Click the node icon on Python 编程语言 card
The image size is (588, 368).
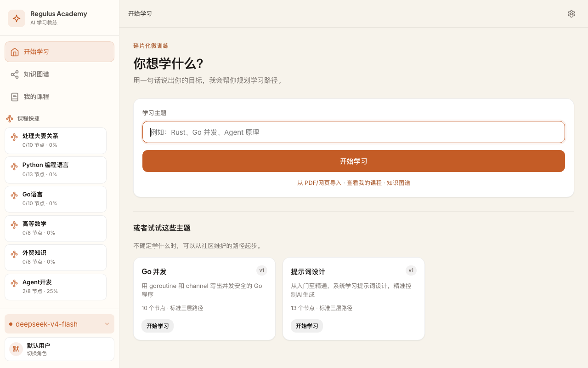(14, 166)
